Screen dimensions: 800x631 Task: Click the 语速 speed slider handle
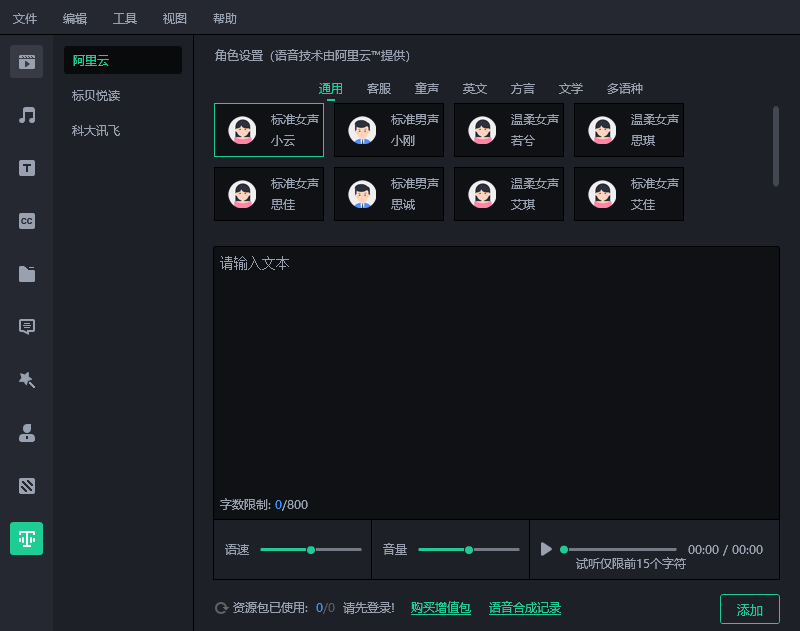tap(311, 550)
